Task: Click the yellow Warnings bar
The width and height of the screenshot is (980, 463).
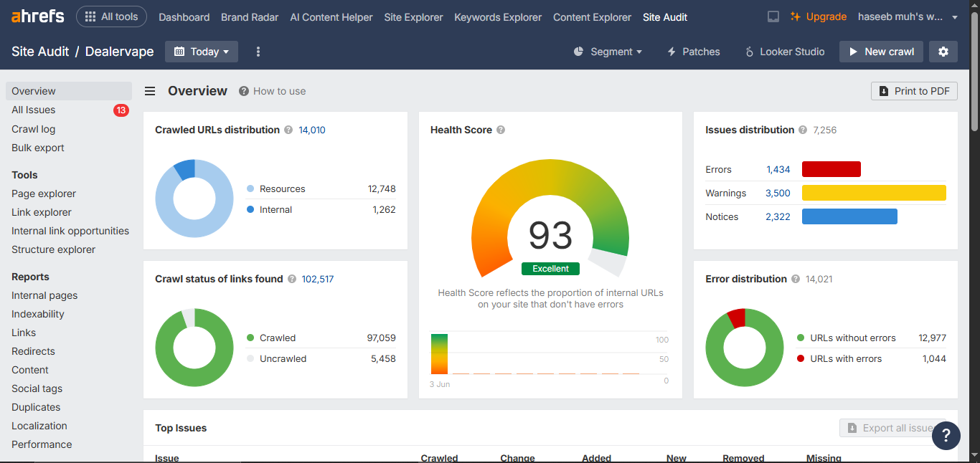Action: coord(874,193)
